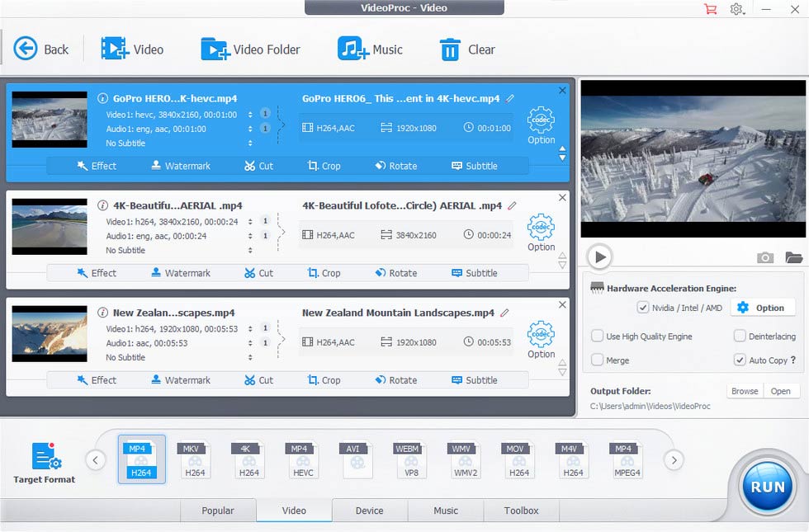Change Audio1 track selector for 4K-Beautiful file

(x=250, y=236)
